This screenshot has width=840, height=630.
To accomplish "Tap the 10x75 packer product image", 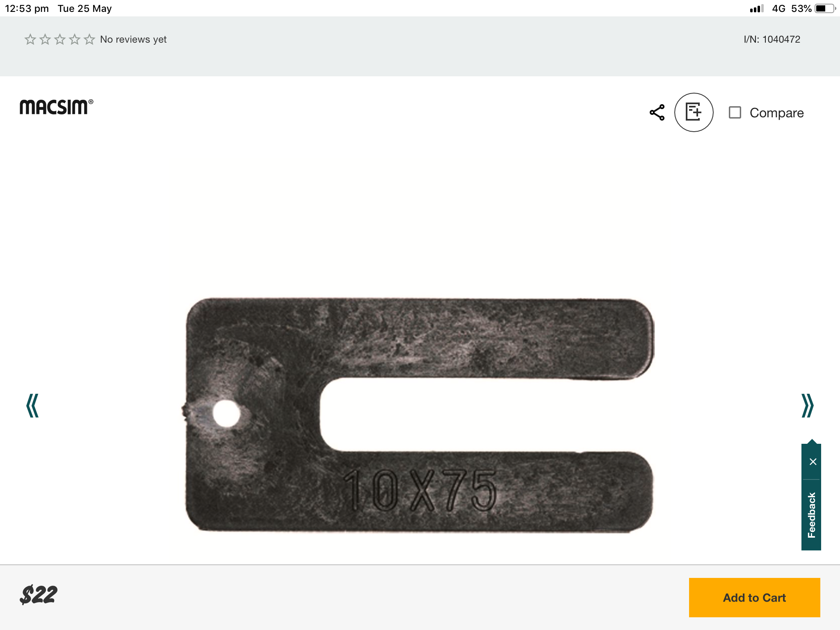I will click(x=418, y=415).
